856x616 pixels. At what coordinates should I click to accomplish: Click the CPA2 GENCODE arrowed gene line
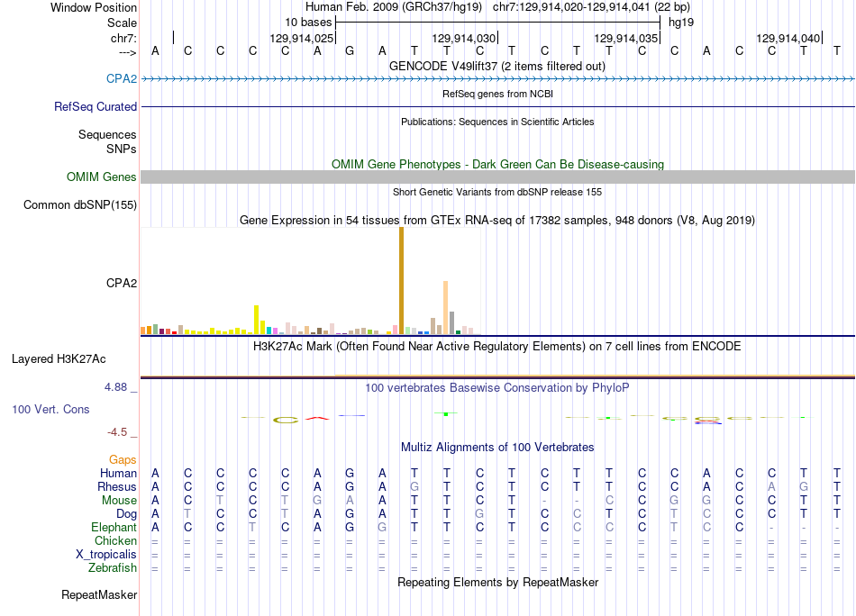498,79
